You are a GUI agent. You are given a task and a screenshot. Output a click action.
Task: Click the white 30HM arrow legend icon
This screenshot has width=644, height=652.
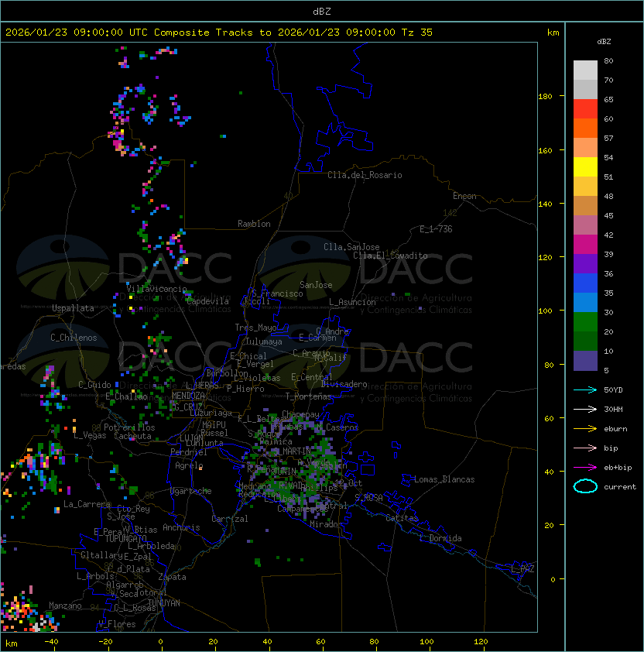[585, 409]
